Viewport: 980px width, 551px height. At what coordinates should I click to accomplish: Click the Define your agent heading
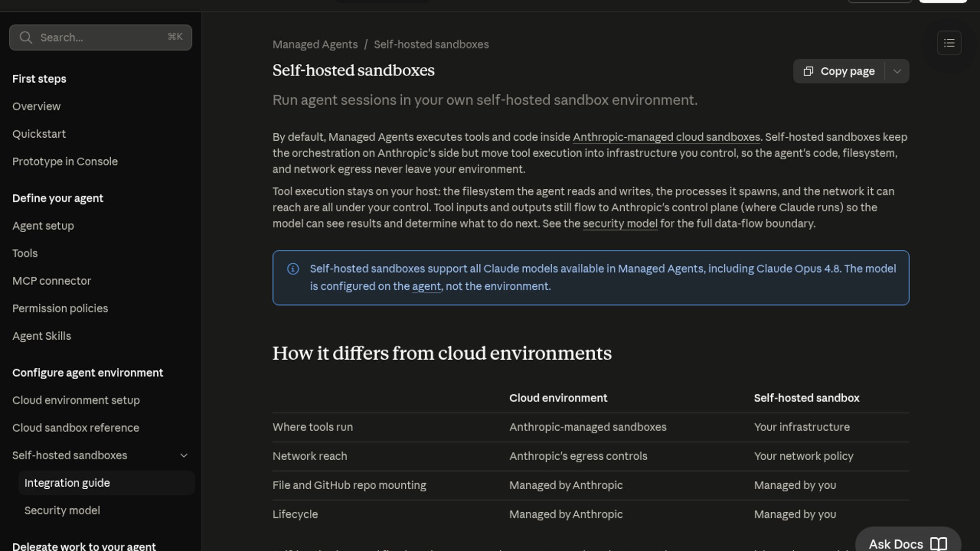coord(58,198)
